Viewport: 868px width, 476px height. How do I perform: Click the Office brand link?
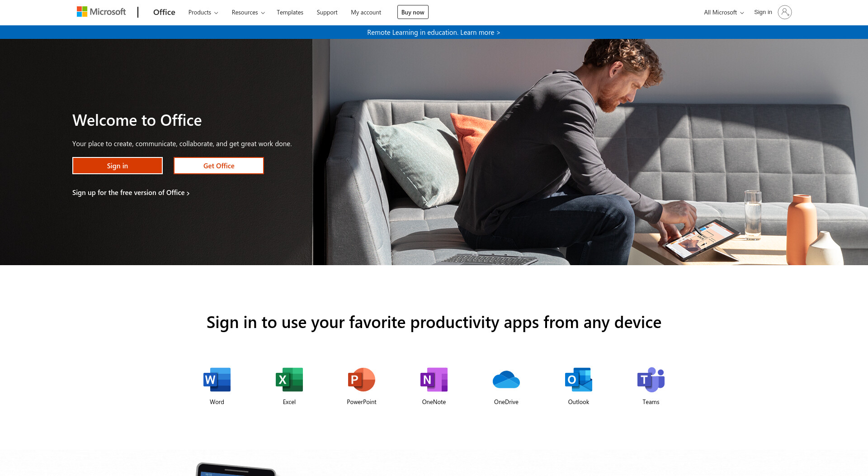(164, 12)
